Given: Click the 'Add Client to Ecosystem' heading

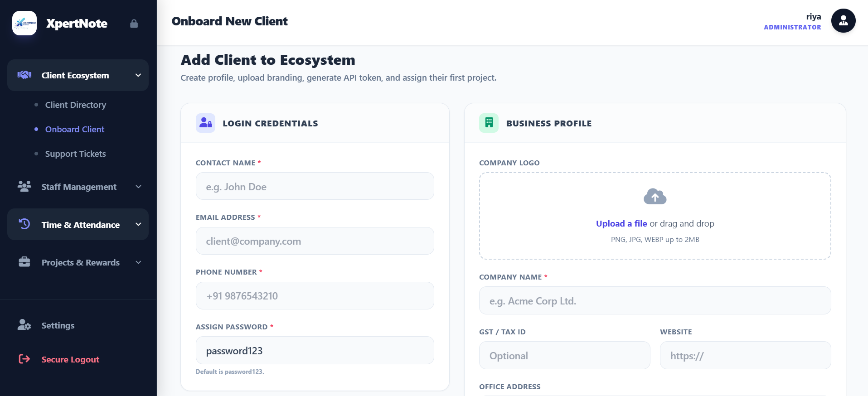Looking at the screenshot, I should click(x=268, y=60).
